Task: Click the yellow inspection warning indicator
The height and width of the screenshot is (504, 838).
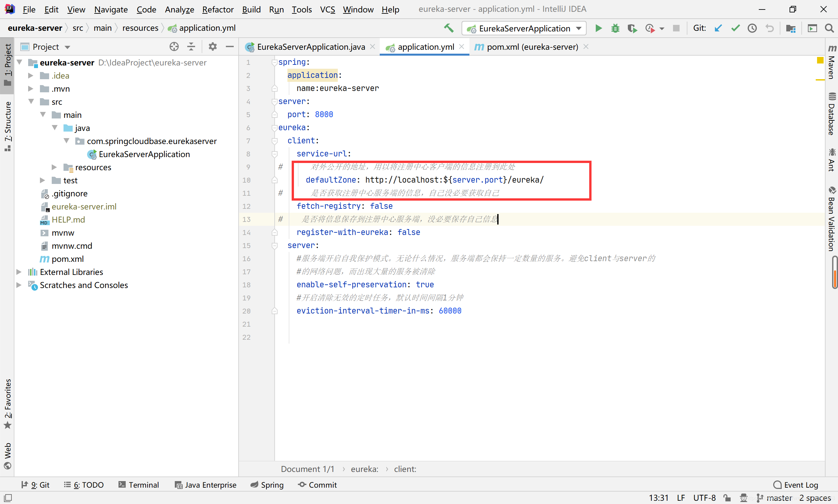Action: tap(820, 61)
